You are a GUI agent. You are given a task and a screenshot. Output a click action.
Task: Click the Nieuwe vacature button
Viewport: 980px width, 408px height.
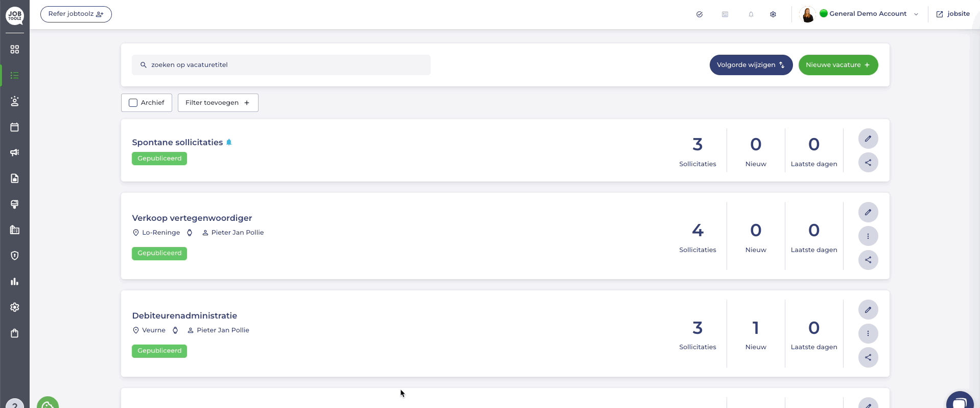click(x=838, y=65)
